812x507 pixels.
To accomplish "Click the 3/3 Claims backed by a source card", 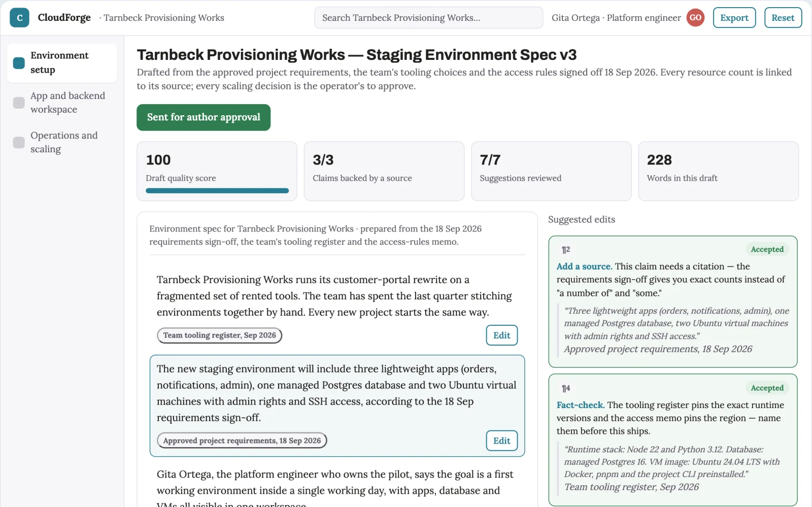I will click(x=384, y=171).
